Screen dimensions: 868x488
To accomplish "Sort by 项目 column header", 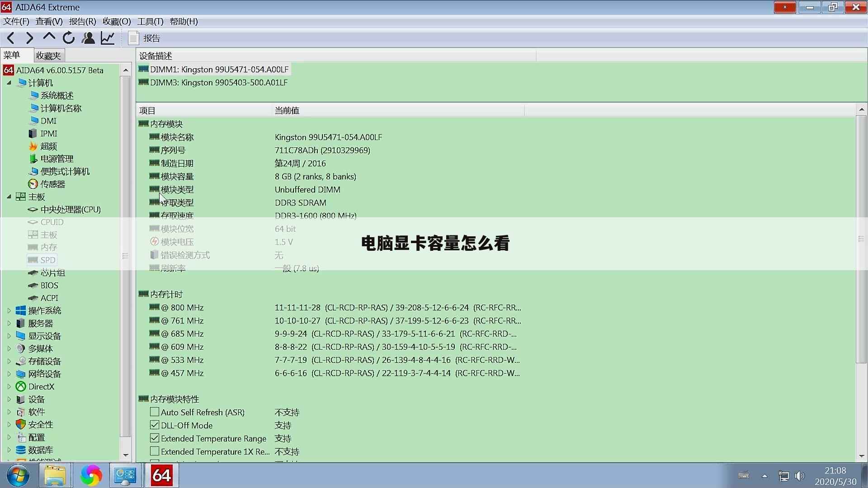I will coord(204,110).
